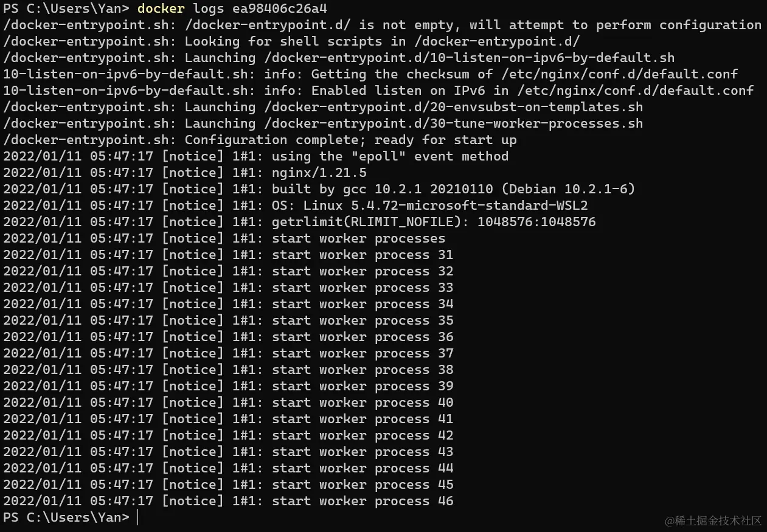Viewport: 767px width, 532px height.
Task: Click the container ID ea98406c26a4
Action: pos(279,9)
